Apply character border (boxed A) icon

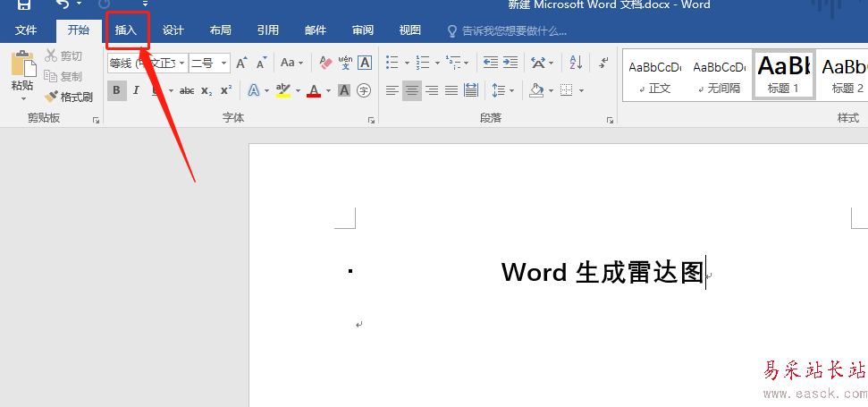click(364, 63)
